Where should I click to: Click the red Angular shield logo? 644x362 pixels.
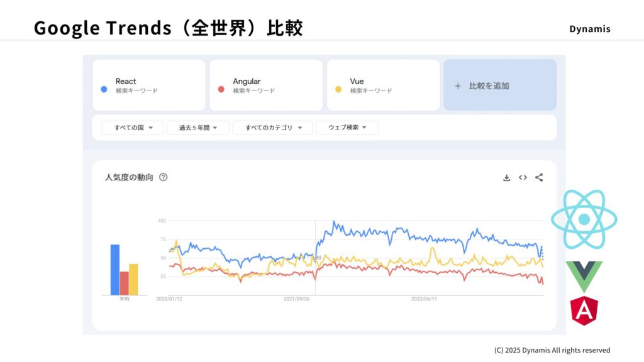coord(584,310)
